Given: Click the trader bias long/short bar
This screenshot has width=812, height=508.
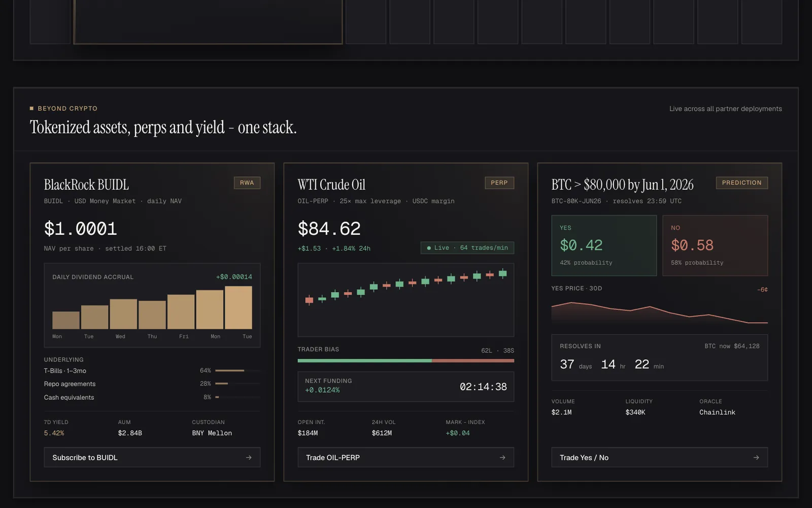Looking at the screenshot, I should [x=406, y=361].
